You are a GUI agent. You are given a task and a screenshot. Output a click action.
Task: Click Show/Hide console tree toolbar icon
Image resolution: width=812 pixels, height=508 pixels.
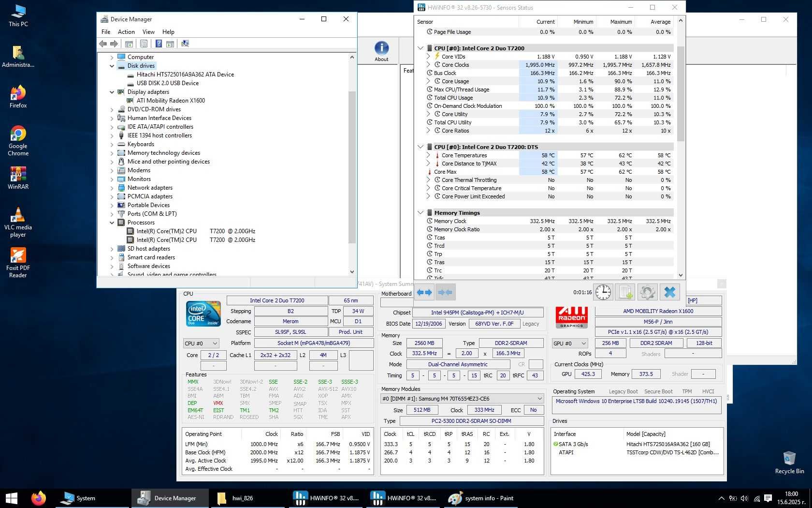[129, 44]
